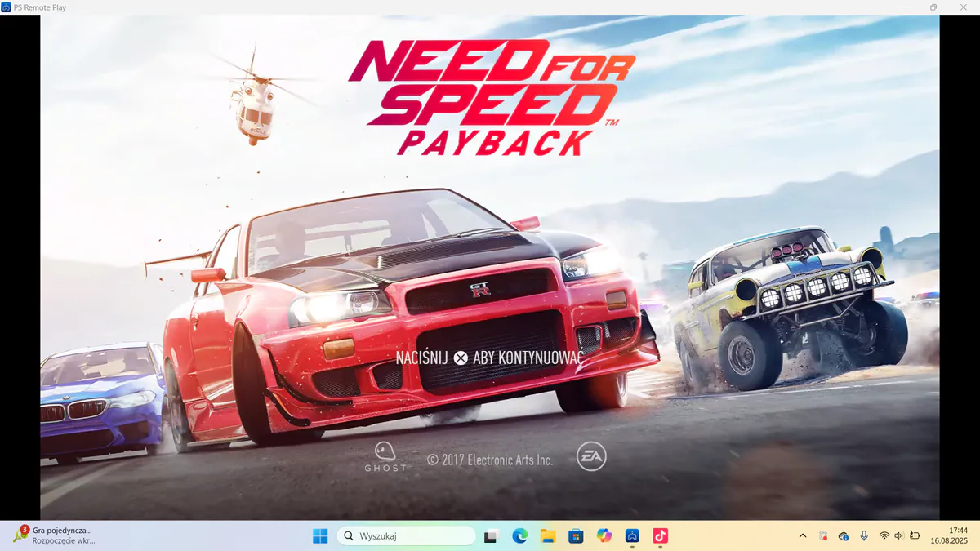Open the TikTok app from the taskbar
This screenshot has height=551, width=980.
click(x=661, y=535)
